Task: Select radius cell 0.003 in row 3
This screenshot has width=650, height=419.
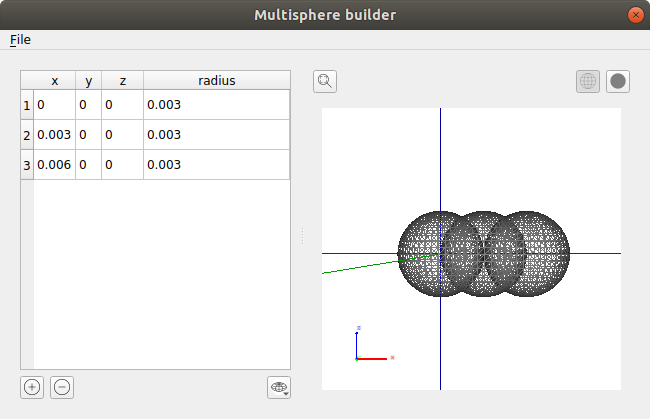Action: pyautogui.click(x=216, y=165)
